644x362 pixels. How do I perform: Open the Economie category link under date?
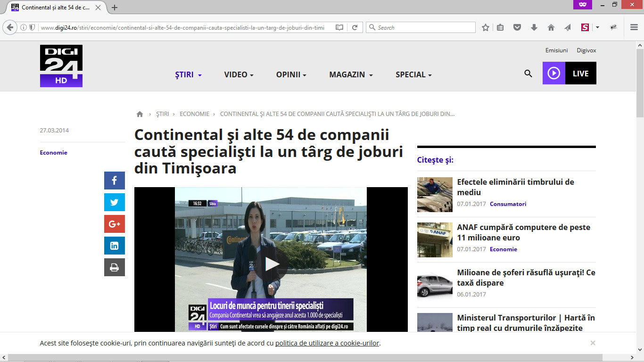[x=54, y=153]
